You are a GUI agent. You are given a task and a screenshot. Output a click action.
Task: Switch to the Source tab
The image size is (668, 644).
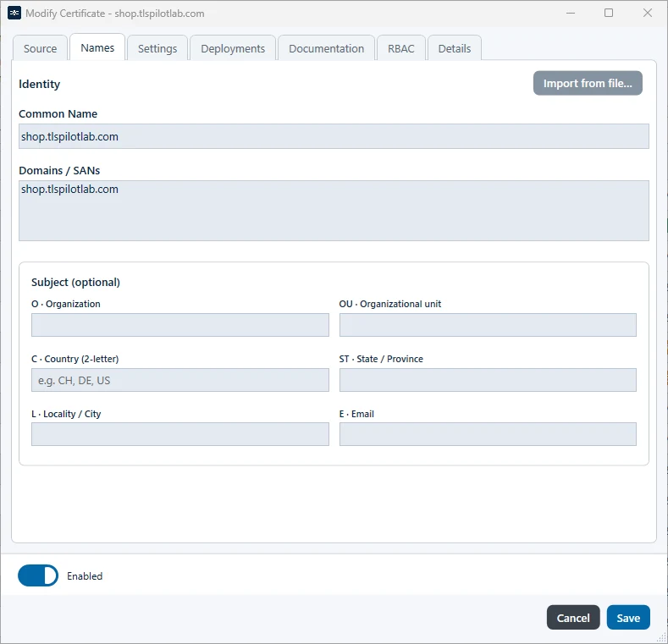tap(40, 48)
